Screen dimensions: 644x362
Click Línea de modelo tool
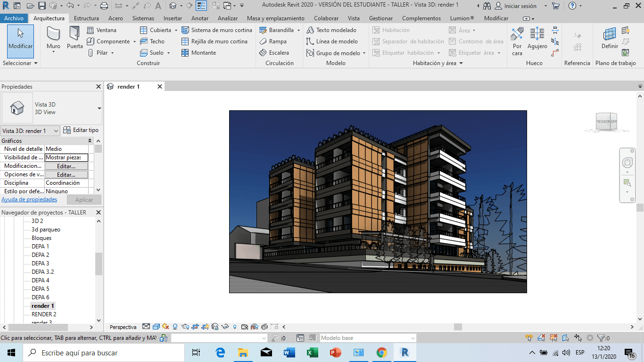point(332,41)
